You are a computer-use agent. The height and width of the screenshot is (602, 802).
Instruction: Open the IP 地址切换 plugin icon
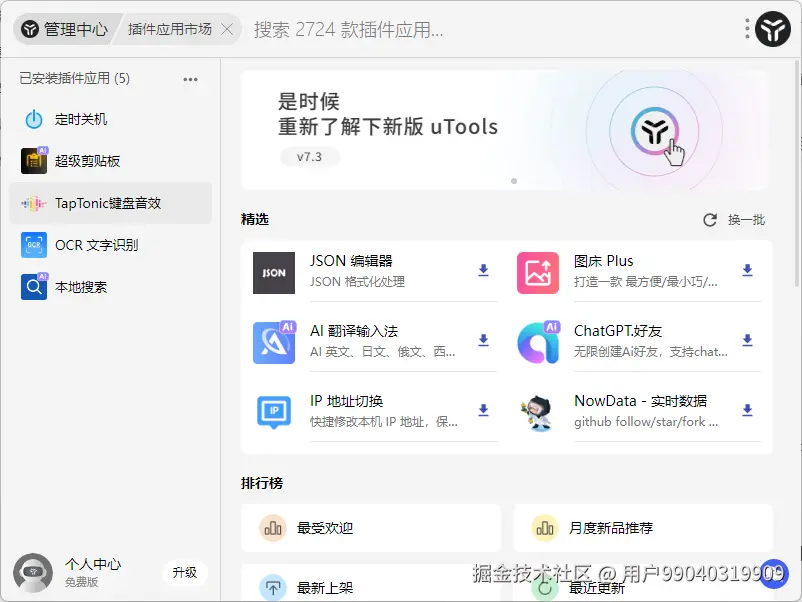(x=274, y=412)
